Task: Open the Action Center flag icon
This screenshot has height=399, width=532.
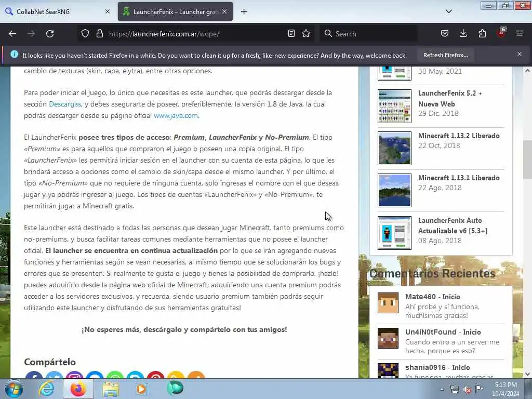Action: [x=480, y=389]
